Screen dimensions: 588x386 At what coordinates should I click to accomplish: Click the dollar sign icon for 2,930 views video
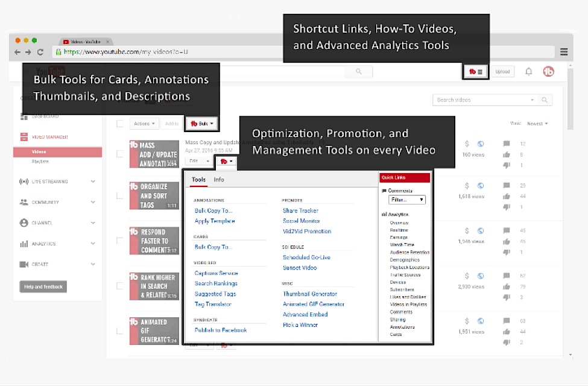467,276
